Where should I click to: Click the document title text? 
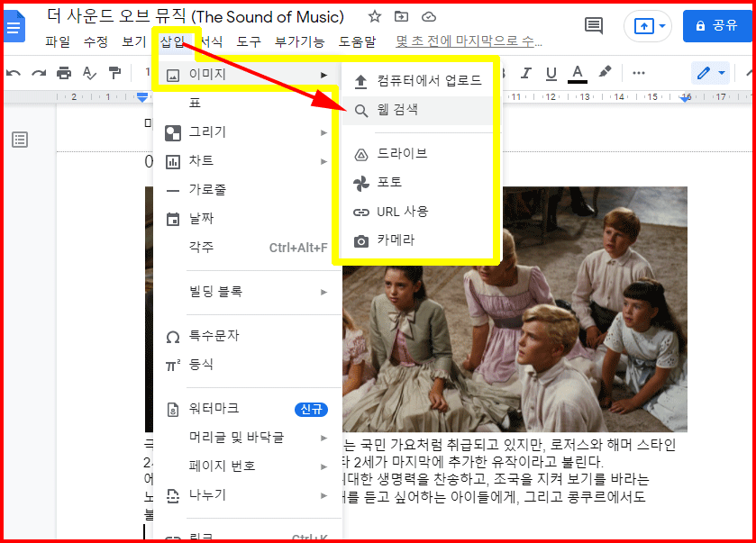pyautogui.click(x=196, y=17)
